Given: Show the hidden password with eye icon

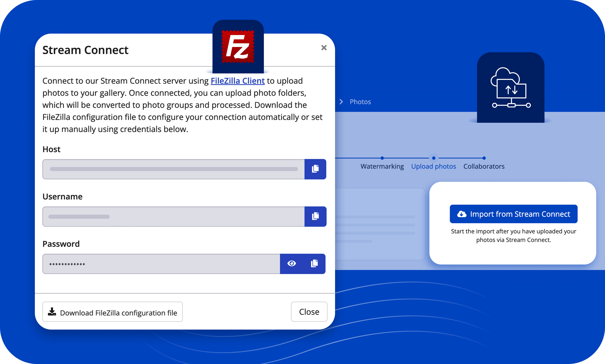Looking at the screenshot, I should pyautogui.click(x=292, y=264).
